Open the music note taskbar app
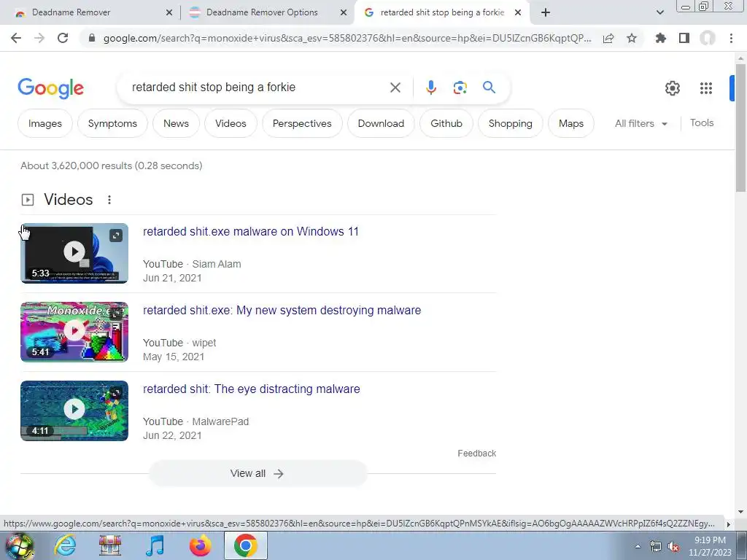This screenshot has height=560, width=747. [155, 545]
